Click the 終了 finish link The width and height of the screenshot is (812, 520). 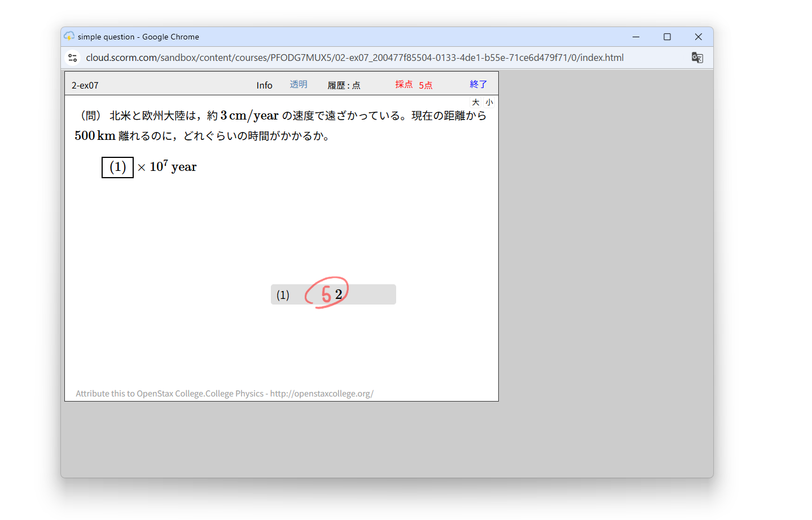pos(478,85)
